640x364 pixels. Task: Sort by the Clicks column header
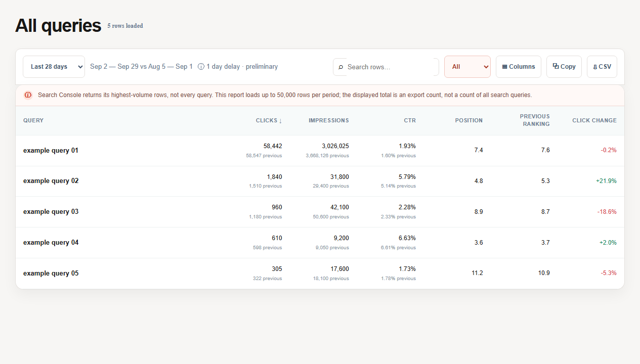(269, 120)
